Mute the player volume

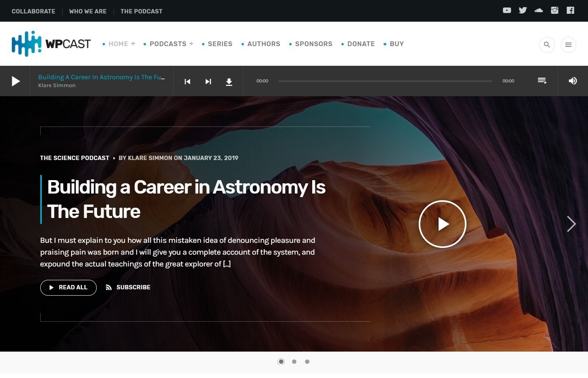click(x=573, y=81)
